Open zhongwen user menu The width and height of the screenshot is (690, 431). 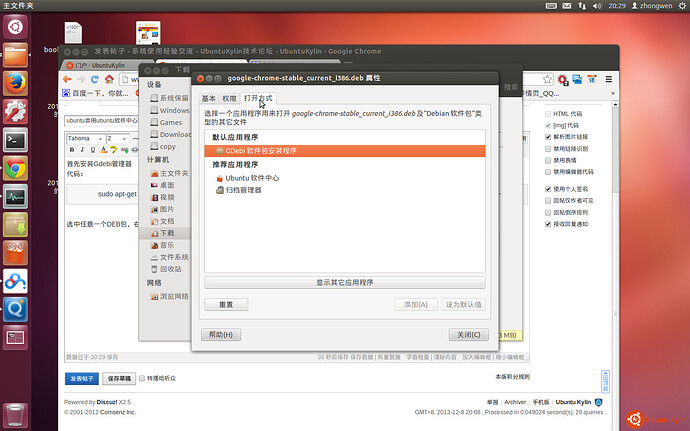pos(652,6)
